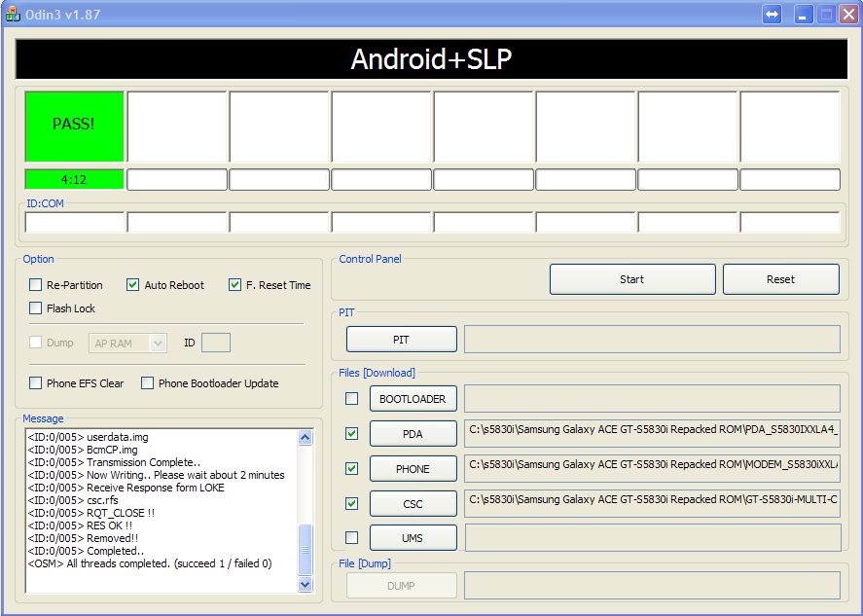Image resolution: width=863 pixels, height=616 pixels.
Task: Click the 'Completed..' log line
Action: [x=86, y=551]
